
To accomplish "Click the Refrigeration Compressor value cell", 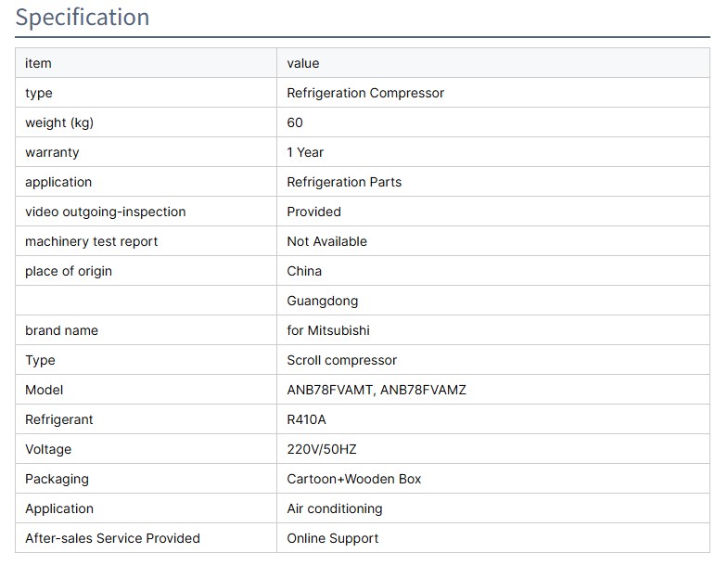I will coord(365,93).
